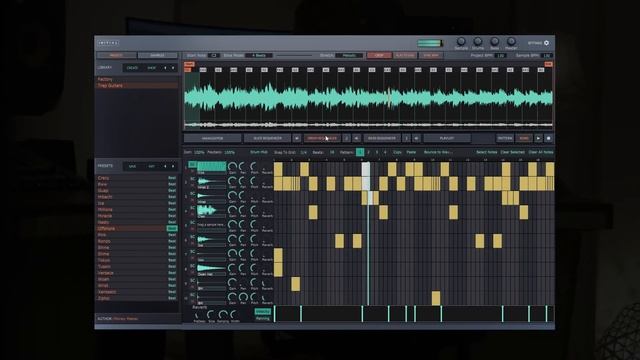Click the Master volume knob
The width and height of the screenshot is (640, 360).
[x=511, y=41]
